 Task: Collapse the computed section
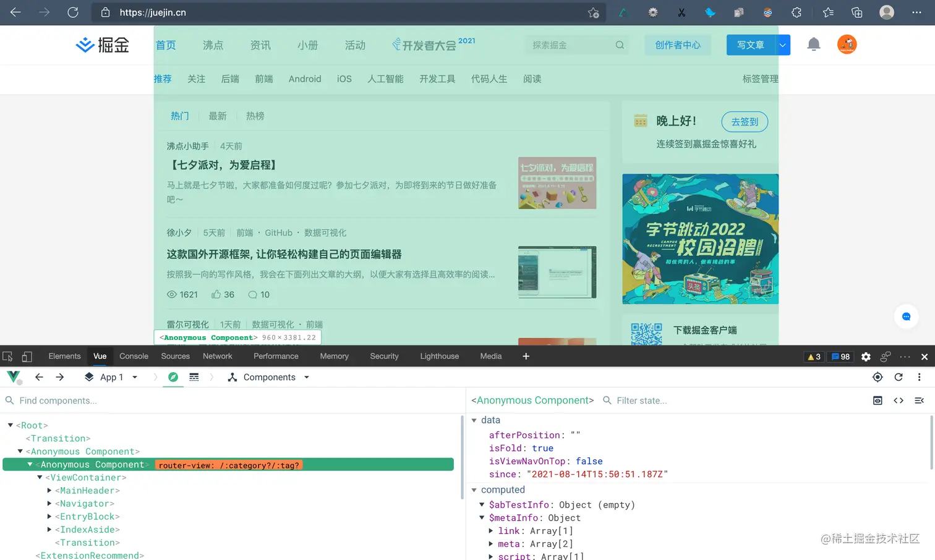tap(474, 490)
